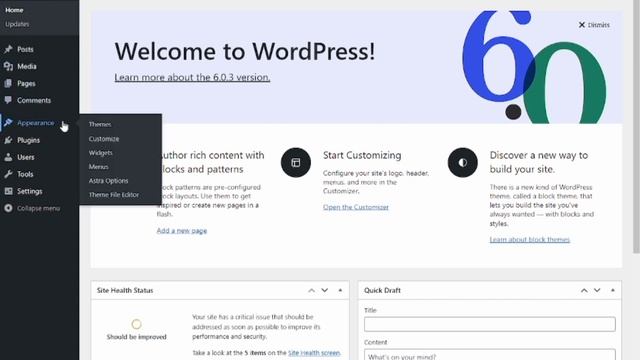Select Widgets in Appearance submenu
The image size is (640, 360).
point(100,153)
